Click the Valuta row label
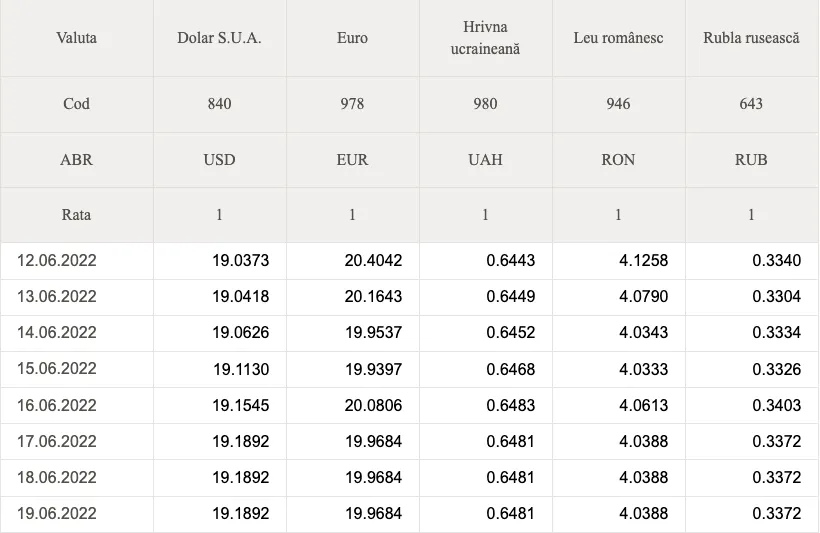 coord(76,38)
